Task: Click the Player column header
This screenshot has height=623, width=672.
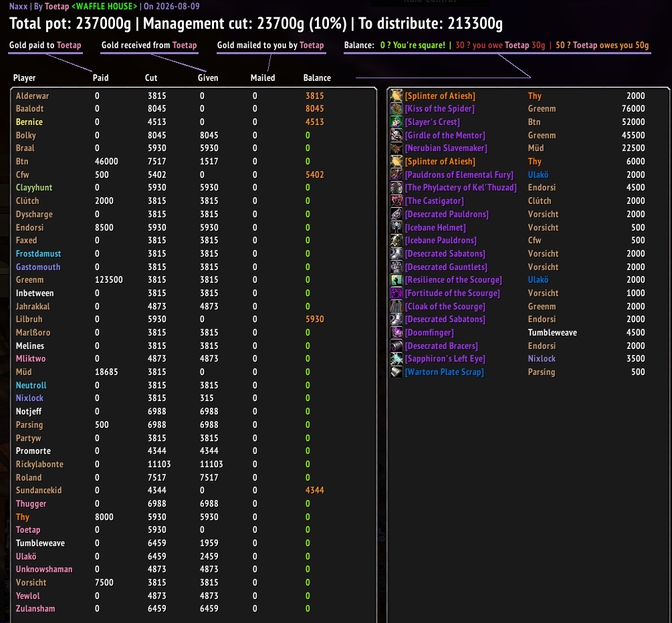Action: pos(25,78)
